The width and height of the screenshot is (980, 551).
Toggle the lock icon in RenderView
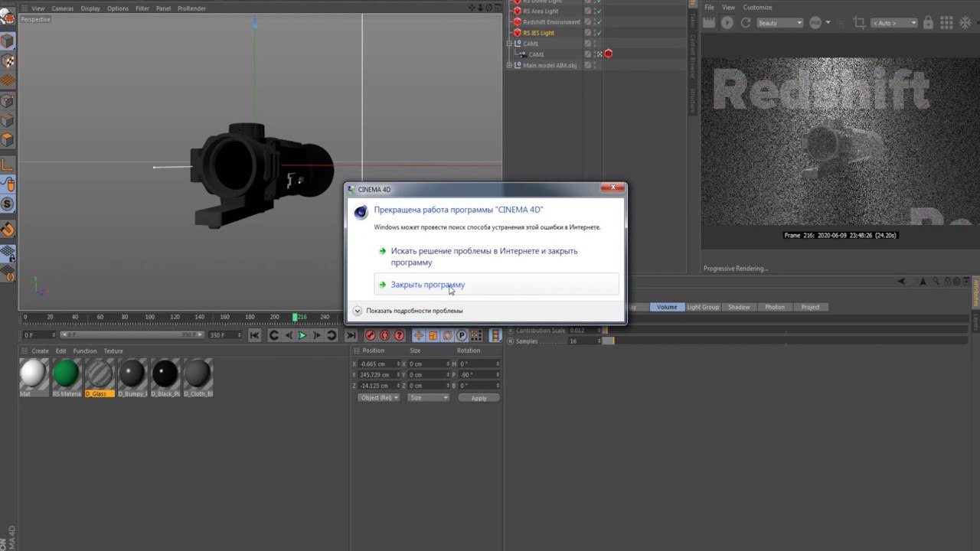(927, 23)
